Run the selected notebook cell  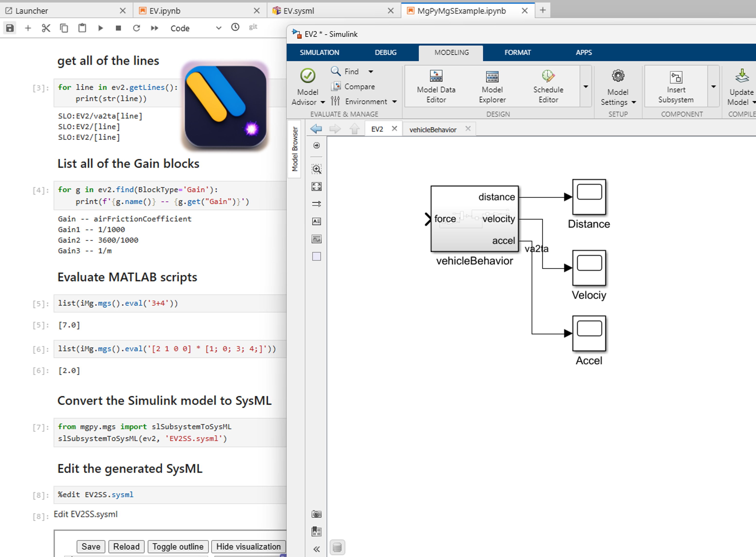point(100,28)
